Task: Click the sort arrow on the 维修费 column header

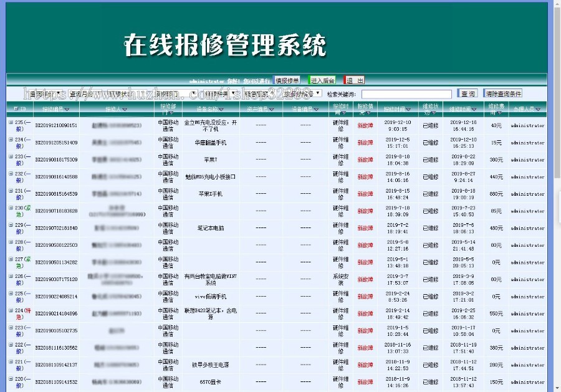Action: tap(499, 111)
